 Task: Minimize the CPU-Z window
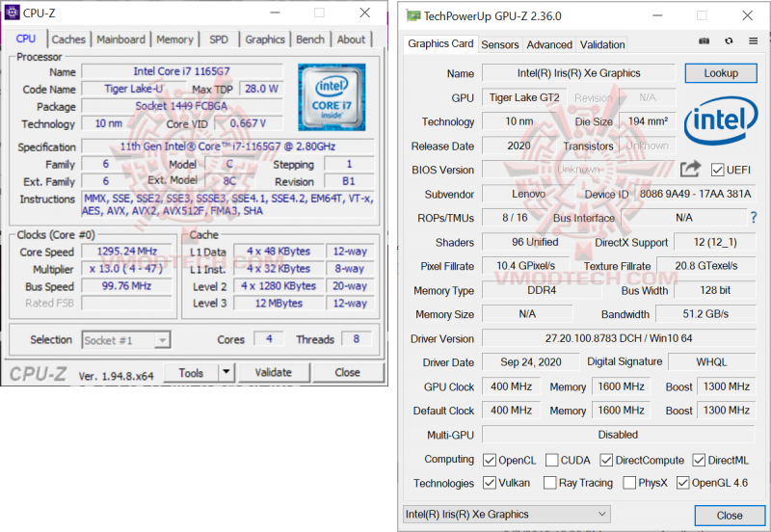point(276,13)
